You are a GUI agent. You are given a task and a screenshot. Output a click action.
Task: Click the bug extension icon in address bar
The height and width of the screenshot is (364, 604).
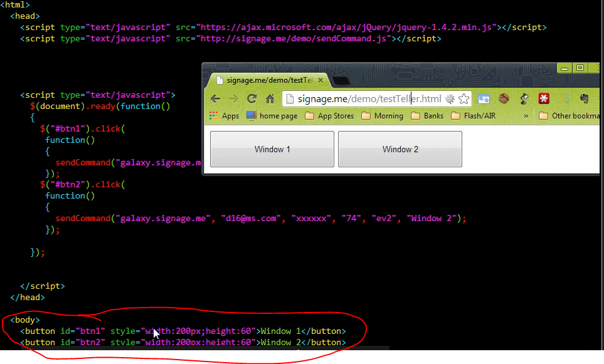coord(450,99)
